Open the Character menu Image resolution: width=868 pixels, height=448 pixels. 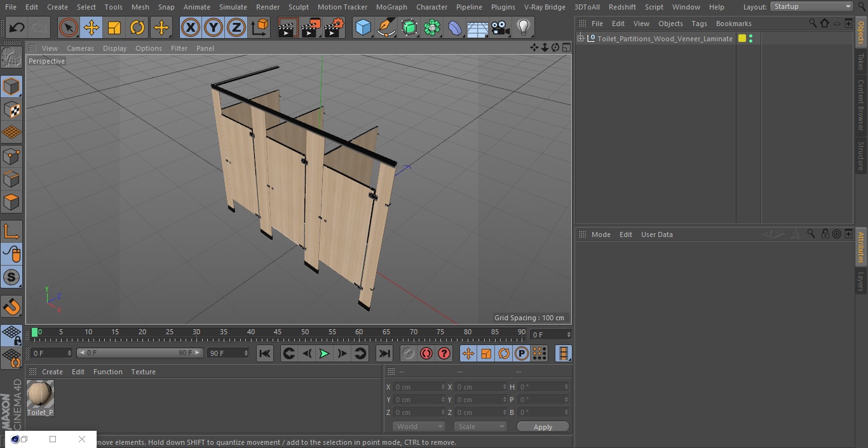(x=432, y=7)
